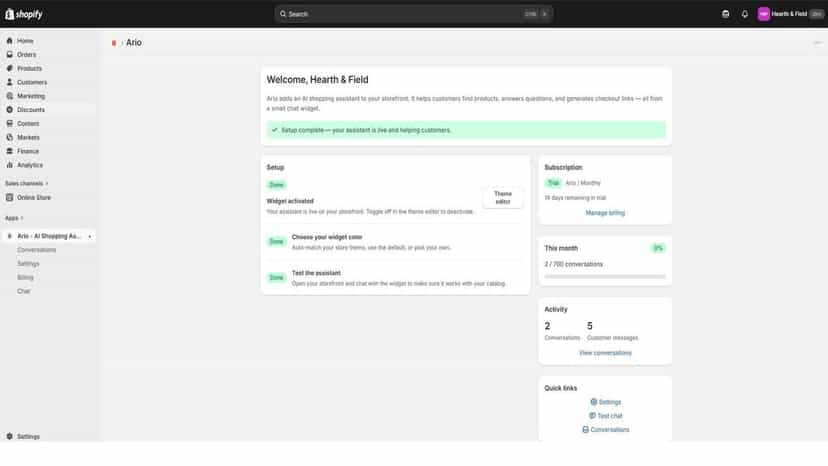The width and height of the screenshot is (828, 466).
Task: Click the sidebar Settings gear icon
Action: [x=10, y=436]
